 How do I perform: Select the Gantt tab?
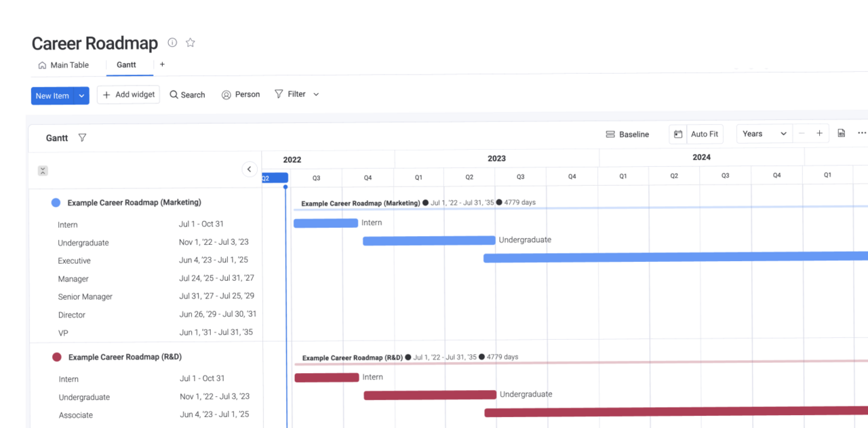(126, 65)
